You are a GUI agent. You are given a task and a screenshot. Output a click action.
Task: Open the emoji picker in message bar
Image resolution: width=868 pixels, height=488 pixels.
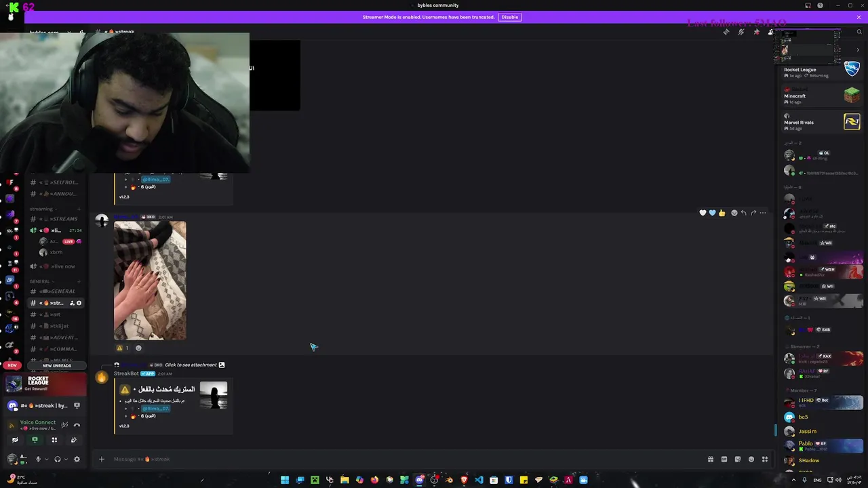tap(751, 459)
